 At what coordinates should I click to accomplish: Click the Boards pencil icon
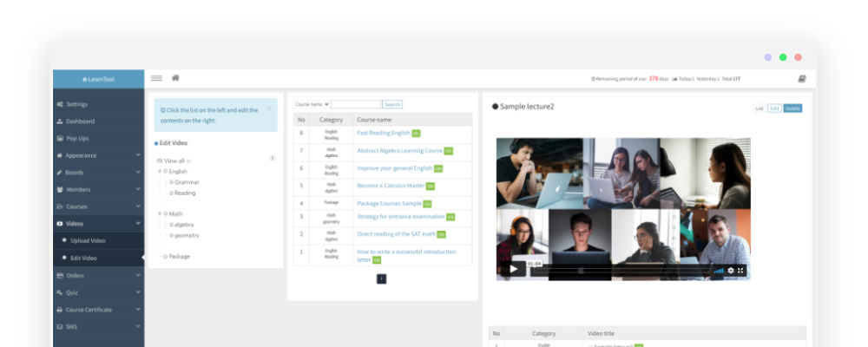(60, 173)
